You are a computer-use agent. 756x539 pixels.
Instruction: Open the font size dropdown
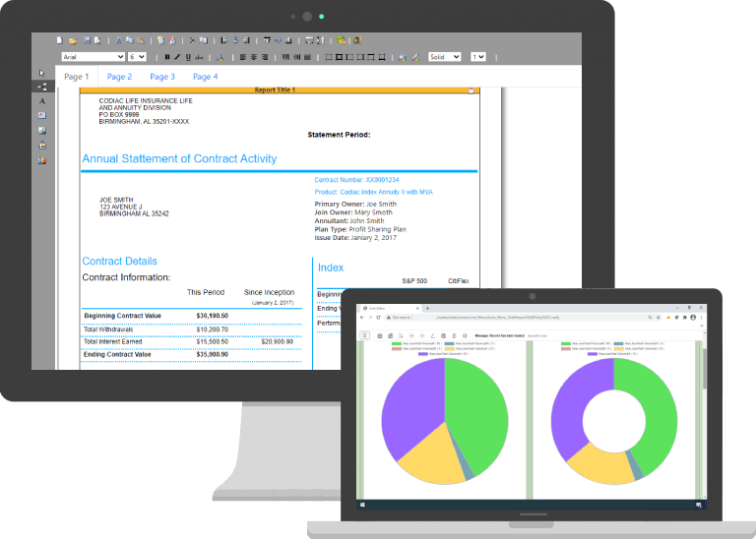137,57
